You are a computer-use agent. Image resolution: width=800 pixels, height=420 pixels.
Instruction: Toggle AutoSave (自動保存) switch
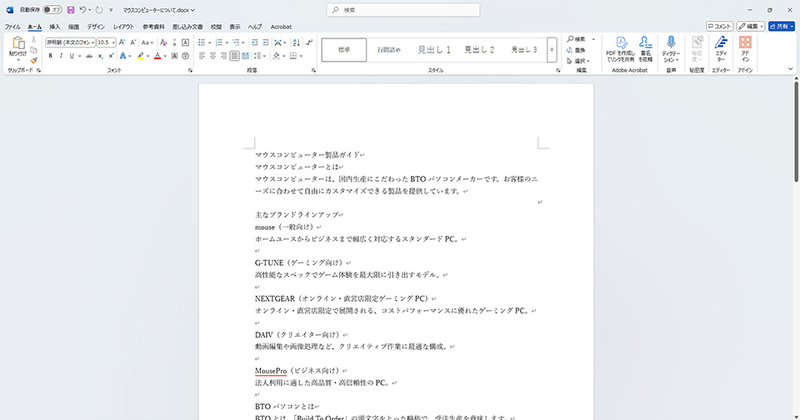click(52, 10)
